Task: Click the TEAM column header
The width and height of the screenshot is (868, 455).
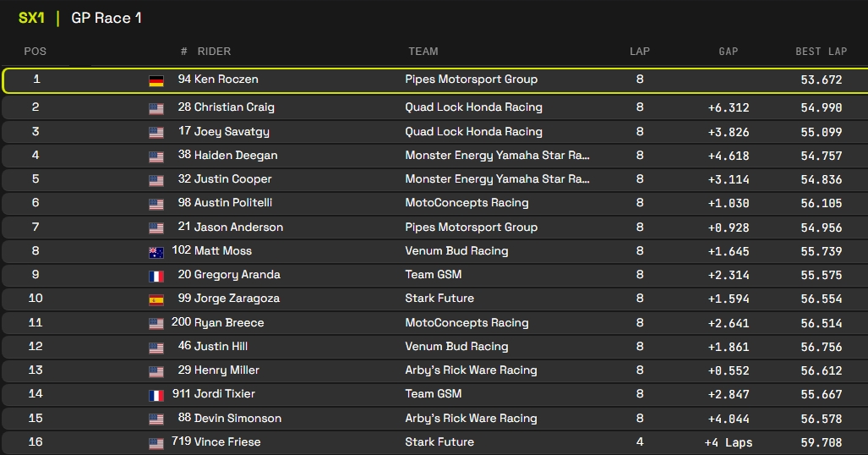Action: [x=423, y=52]
